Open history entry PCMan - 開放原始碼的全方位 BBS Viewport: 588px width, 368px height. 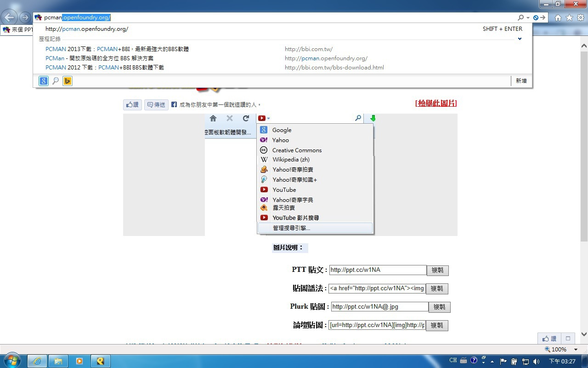[x=283, y=58]
